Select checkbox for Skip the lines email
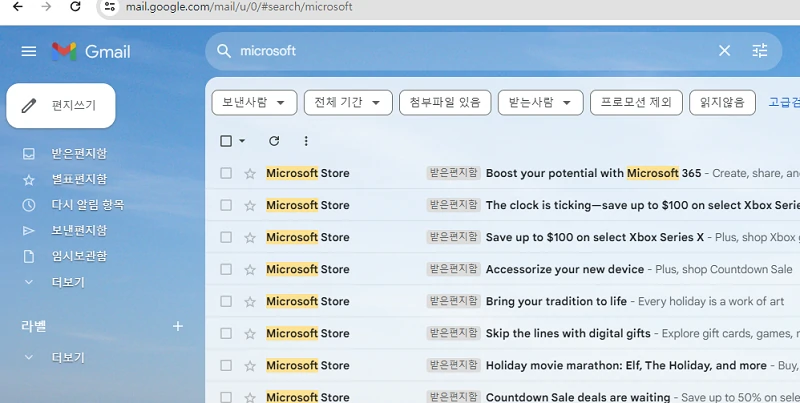Screen dimensions: 800x403 click(x=226, y=334)
